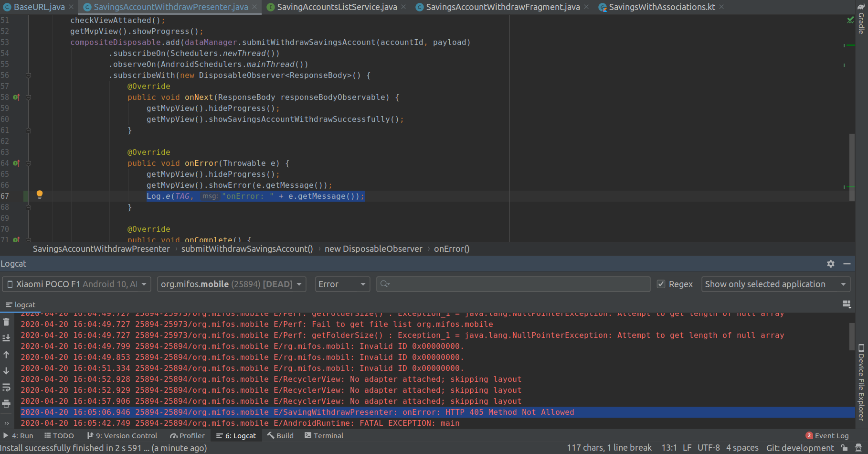Screen dimensions: 868x454
Task: Toggle read-only lock icon in status bar
Action: point(845,448)
